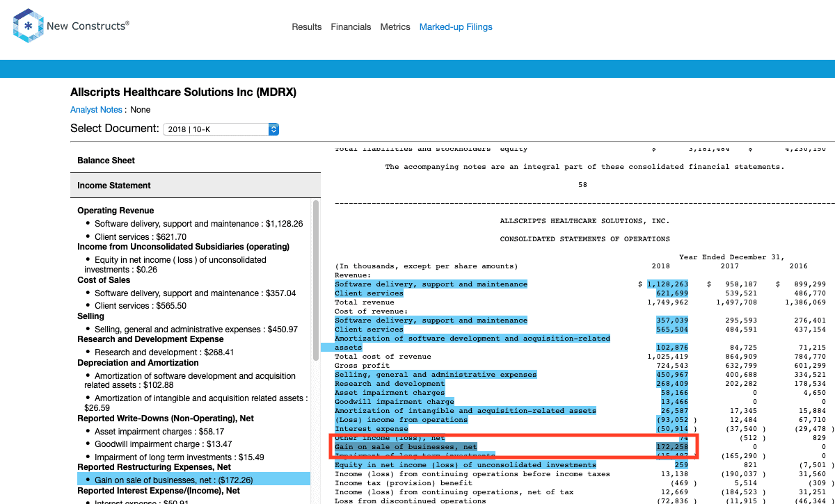This screenshot has height=504, width=835.
Task: Click Allscripts Healthcare Solutions Inc (MDRX) title
Action: pos(183,92)
